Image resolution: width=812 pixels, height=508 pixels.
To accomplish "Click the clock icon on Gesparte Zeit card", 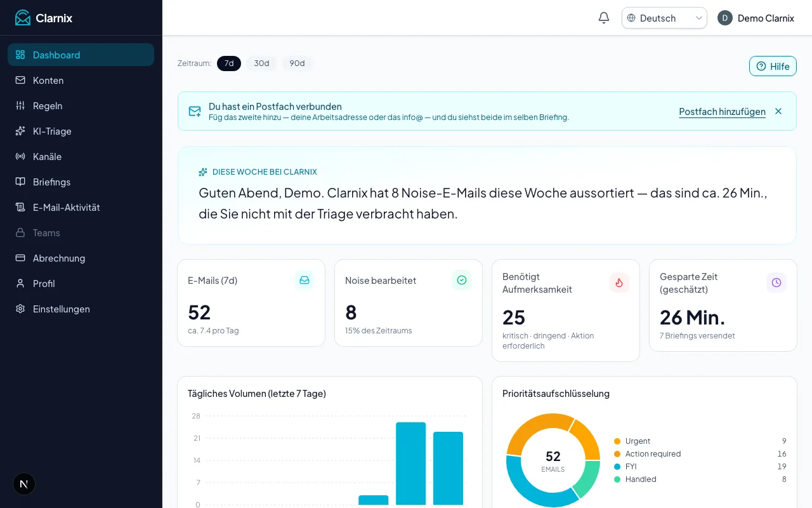I will pos(776,283).
